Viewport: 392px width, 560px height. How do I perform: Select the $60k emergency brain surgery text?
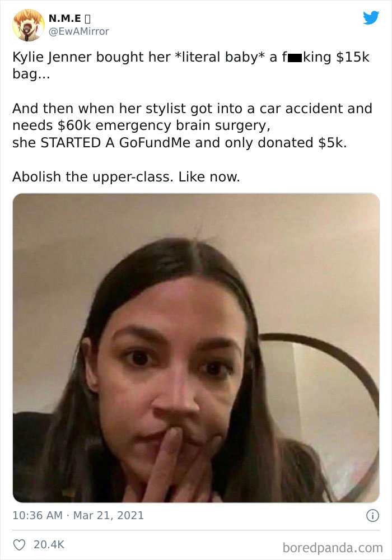pyautogui.click(x=164, y=125)
